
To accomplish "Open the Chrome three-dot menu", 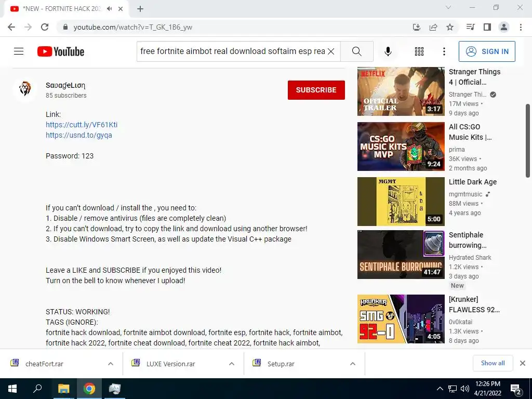I will (521, 27).
